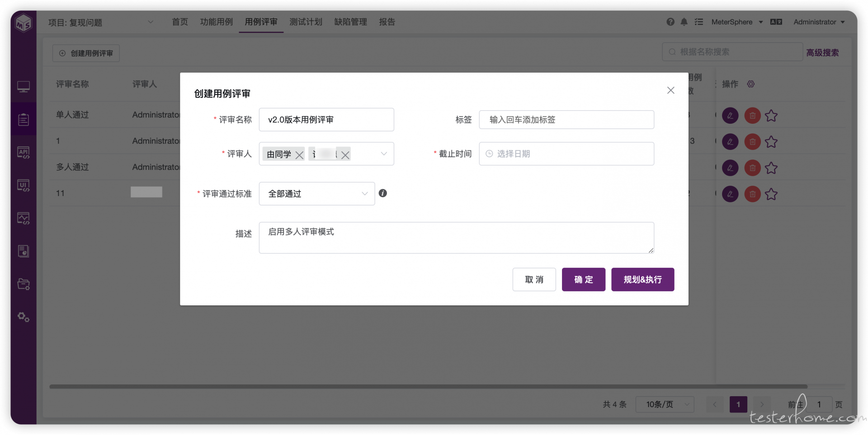
Task: Click the 规划&执行 button
Action: click(643, 280)
